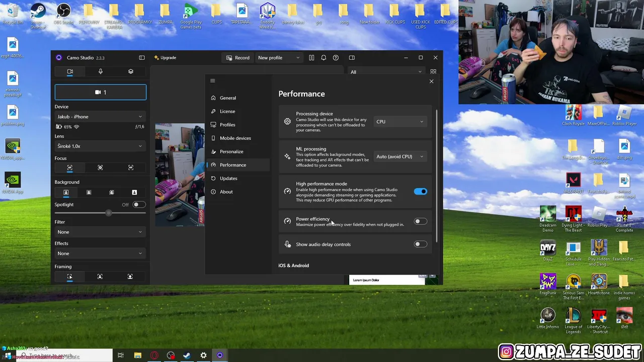Open the Clash Royale desktop icon

point(573,116)
